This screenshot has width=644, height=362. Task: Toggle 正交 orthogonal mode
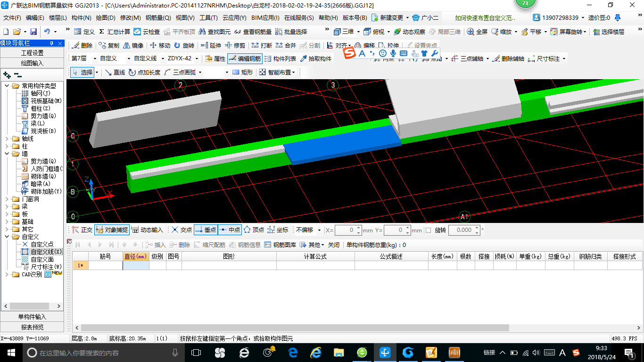(x=82, y=230)
